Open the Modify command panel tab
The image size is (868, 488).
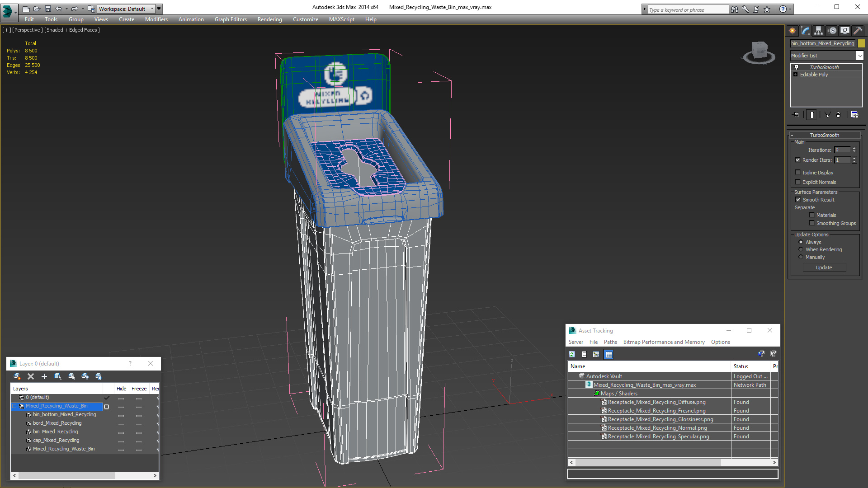pyautogui.click(x=806, y=31)
